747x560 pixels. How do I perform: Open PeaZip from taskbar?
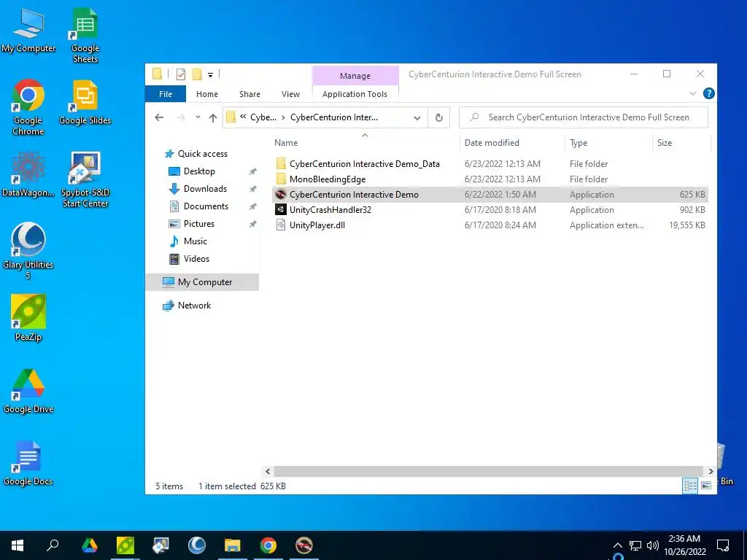point(125,545)
